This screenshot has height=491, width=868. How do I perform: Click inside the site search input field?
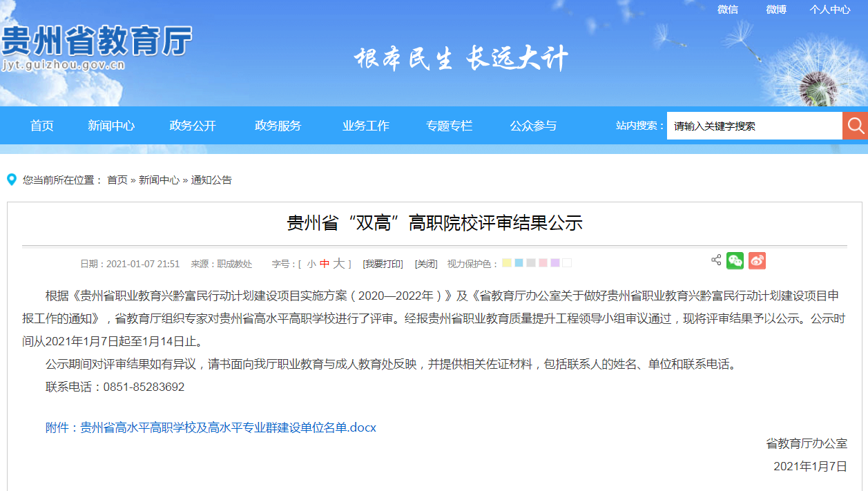click(x=753, y=125)
